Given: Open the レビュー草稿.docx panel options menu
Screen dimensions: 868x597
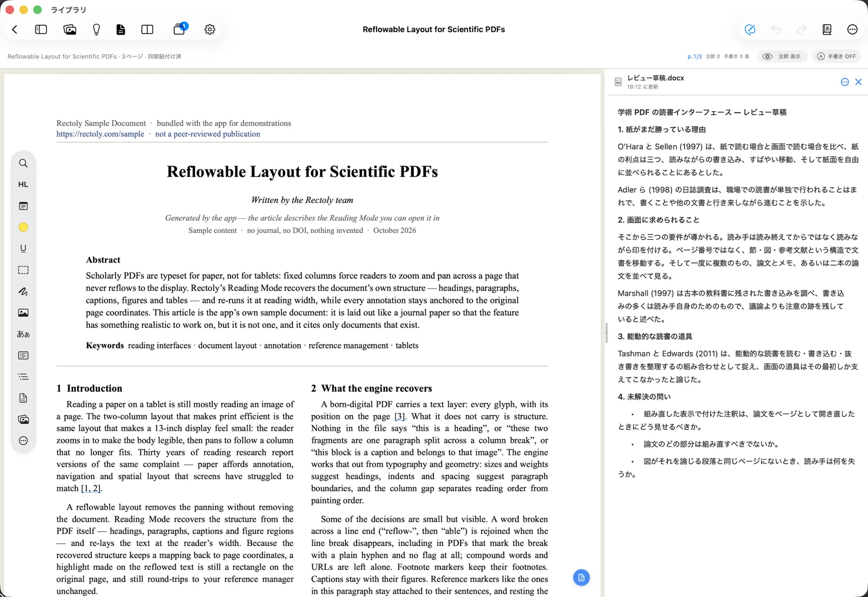Looking at the screenshot, I should coord(845,82).
